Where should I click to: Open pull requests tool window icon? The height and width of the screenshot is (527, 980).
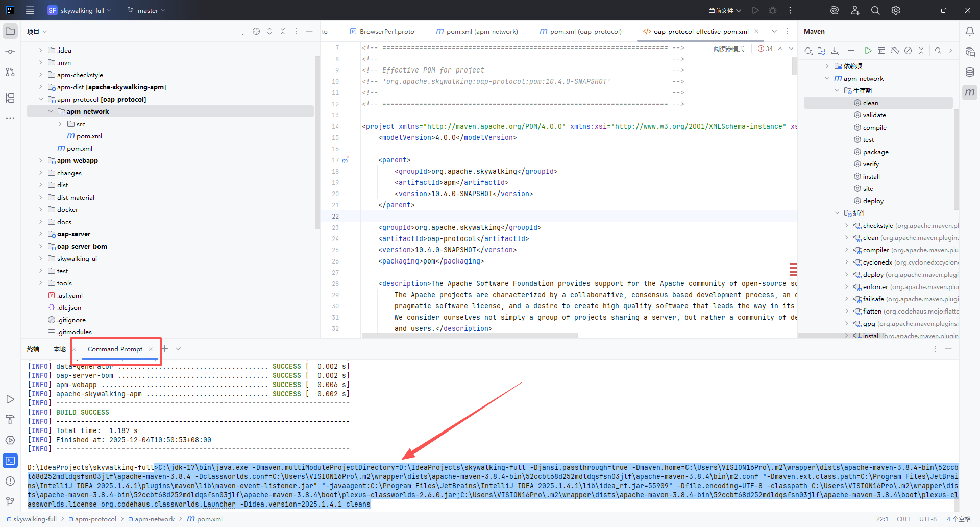[x=10, y=72]
